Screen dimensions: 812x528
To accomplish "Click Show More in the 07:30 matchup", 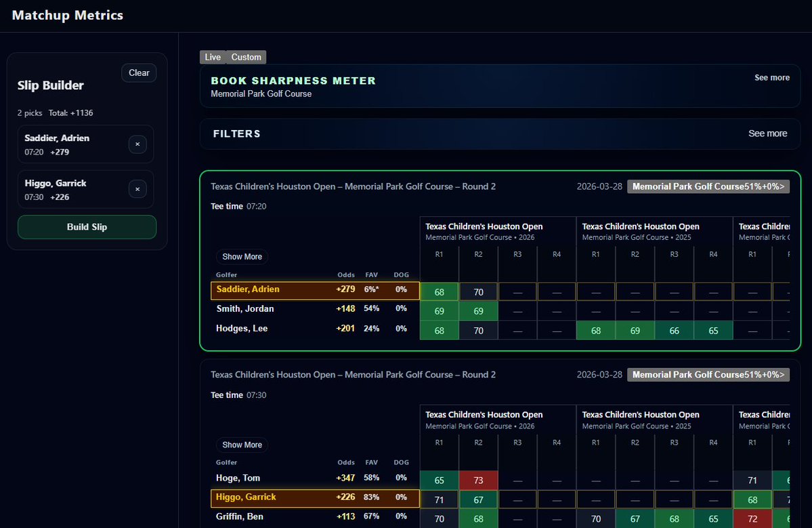I will coord(242,445).
